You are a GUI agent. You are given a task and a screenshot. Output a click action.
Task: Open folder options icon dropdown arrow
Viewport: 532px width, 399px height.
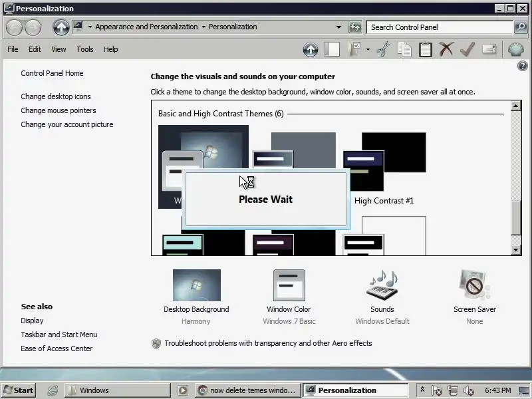368,49
